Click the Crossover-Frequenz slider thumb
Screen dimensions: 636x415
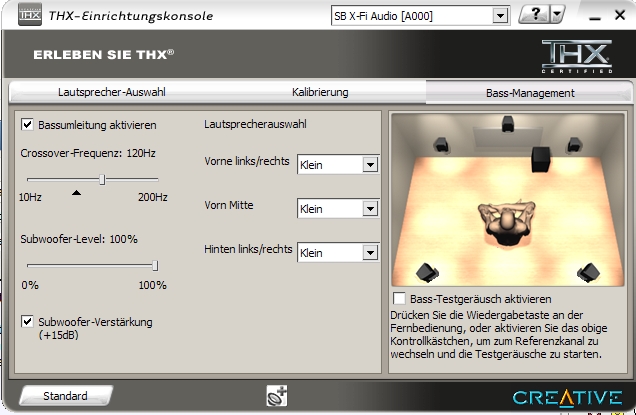click(102, 179)
